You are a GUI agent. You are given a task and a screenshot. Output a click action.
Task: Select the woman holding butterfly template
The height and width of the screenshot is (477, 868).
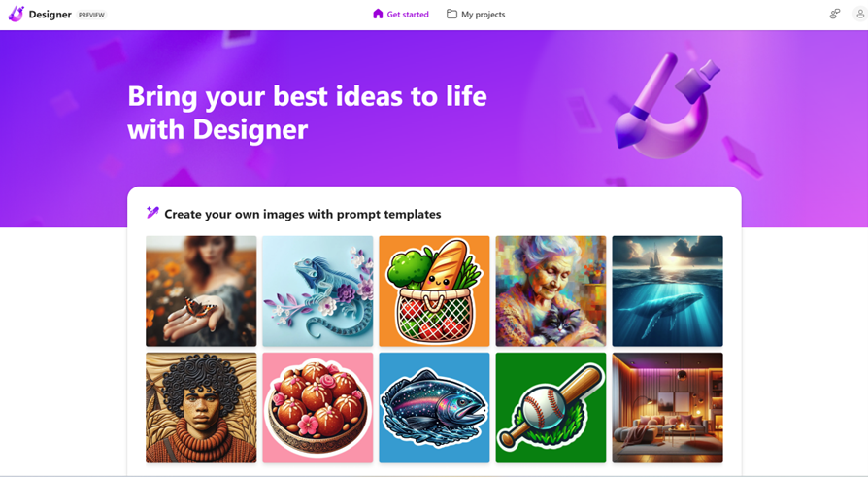coord(201,290)
